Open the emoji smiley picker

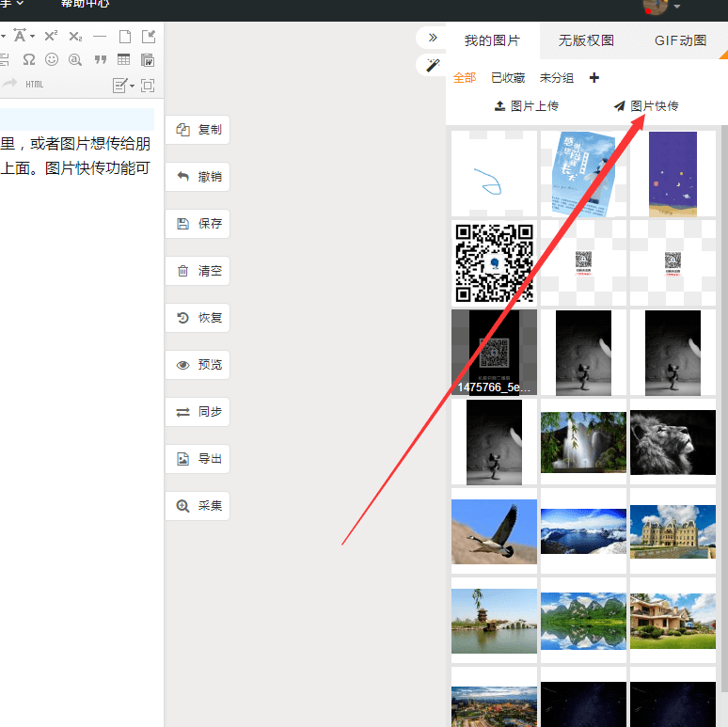[x=52, y=60]
